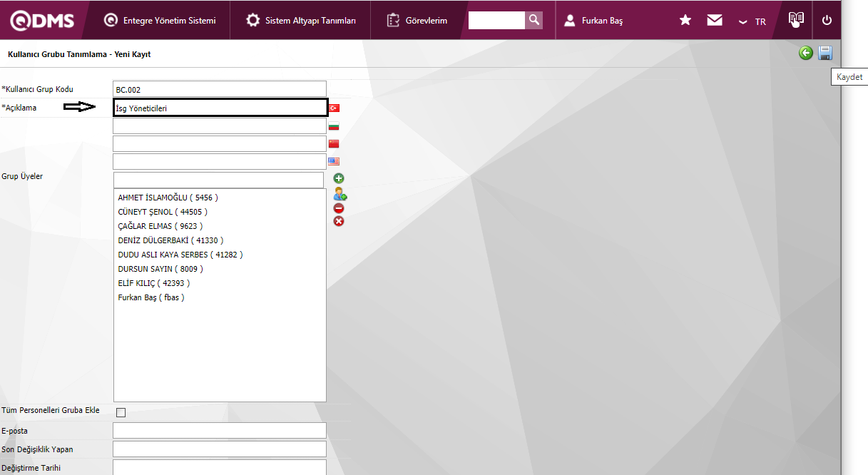868x475 pixels.
Task: Click the Grup Üyeler search field
Action: [x=218, y=180]
